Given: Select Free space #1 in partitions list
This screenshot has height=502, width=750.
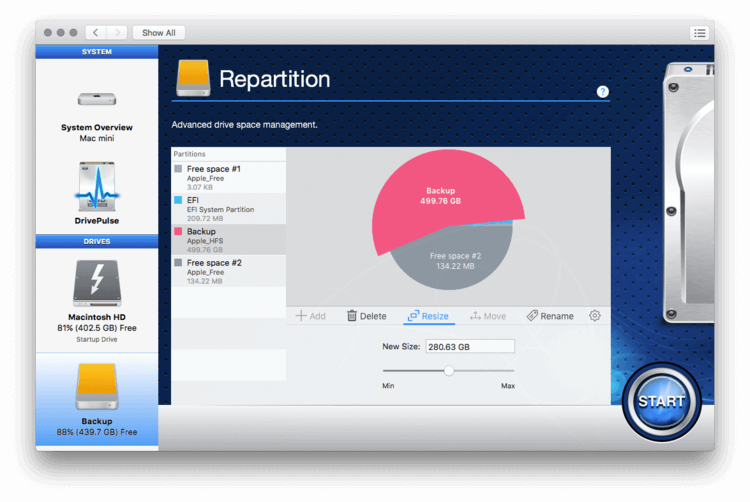Looking at the screenshot, I should click(228, 177).
